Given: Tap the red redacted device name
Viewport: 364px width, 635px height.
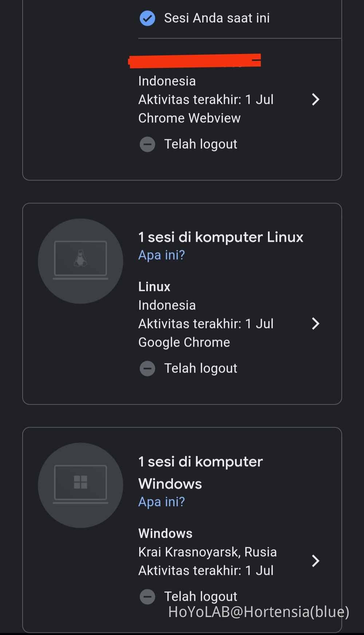Looking at the screenshot, I should 195,61.
